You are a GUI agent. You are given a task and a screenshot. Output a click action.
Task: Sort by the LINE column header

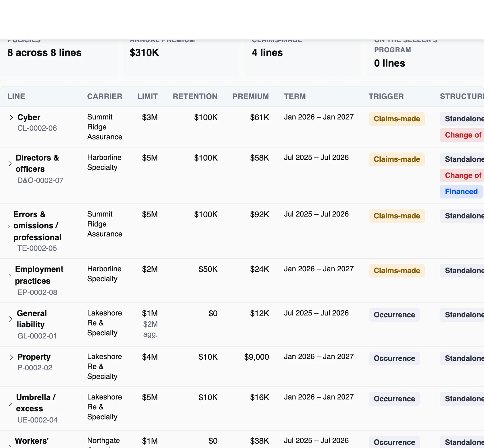16,96
